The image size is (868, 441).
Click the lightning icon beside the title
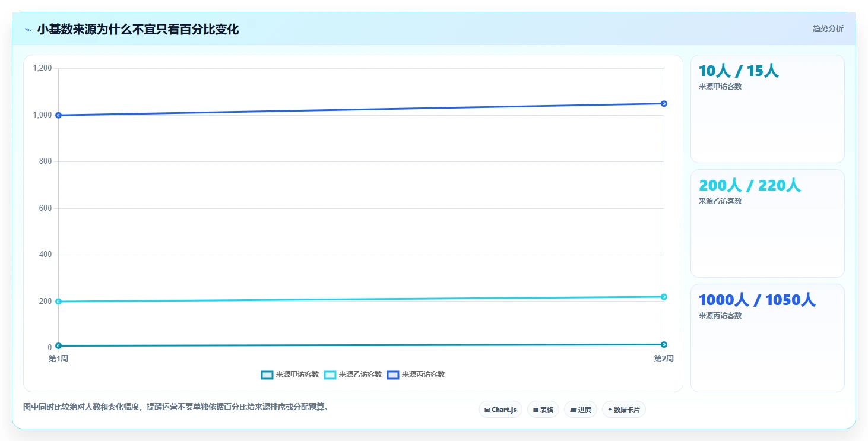point(28,30)
